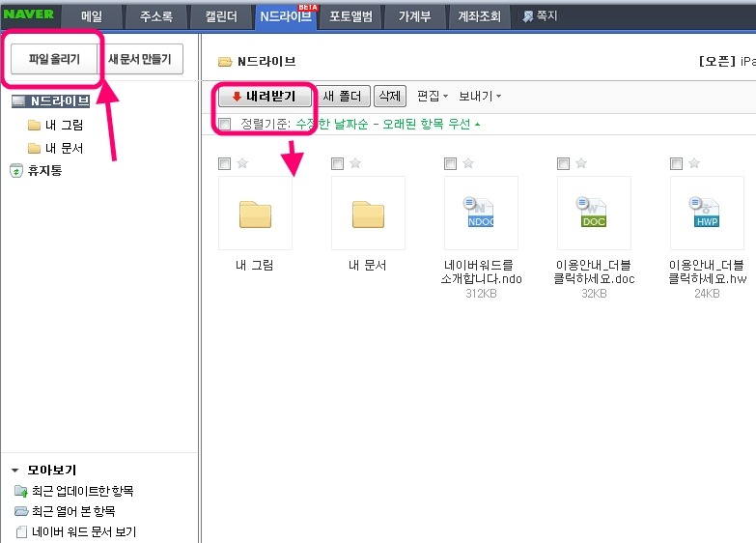Click file name 이용안내_더블클릭하세요.doc
Viewport: 756px width, 543px height.
click(x=594, y=271)
